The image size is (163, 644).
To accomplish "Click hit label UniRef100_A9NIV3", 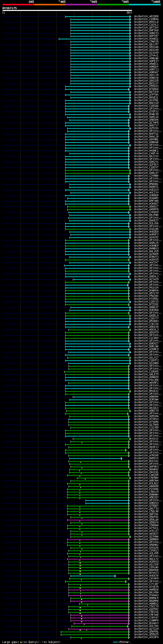I will tap(146, 33).
